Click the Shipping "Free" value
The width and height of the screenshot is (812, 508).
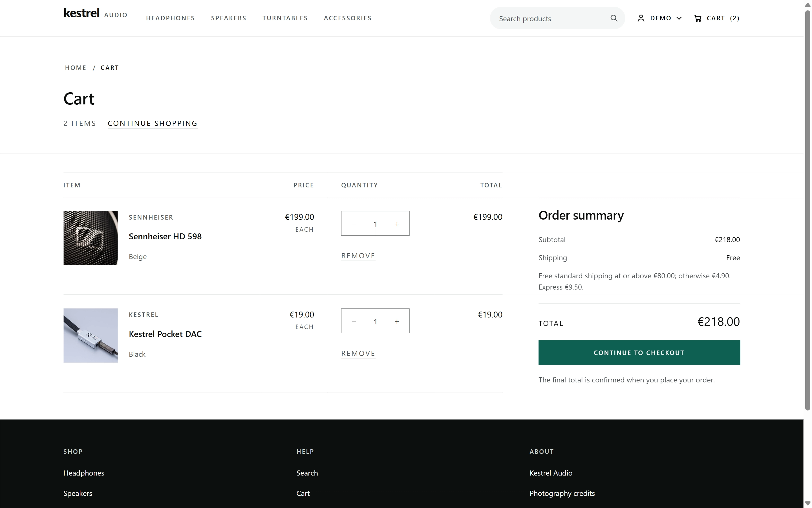[x=733, y=258]
